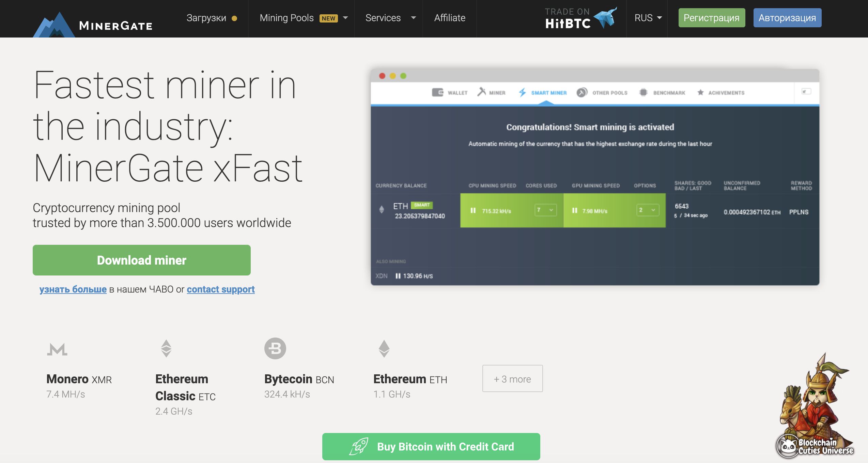This screenshot has width=868, height=463.
Task: Click the Bytecoin B circle icon
Action: [x=275, y=348]
